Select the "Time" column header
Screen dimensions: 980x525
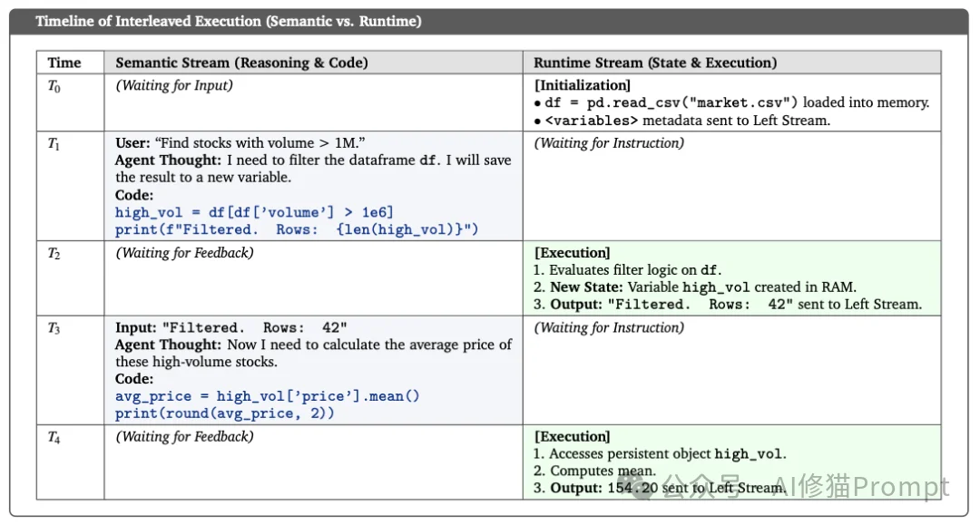click(x=64, y=63)
